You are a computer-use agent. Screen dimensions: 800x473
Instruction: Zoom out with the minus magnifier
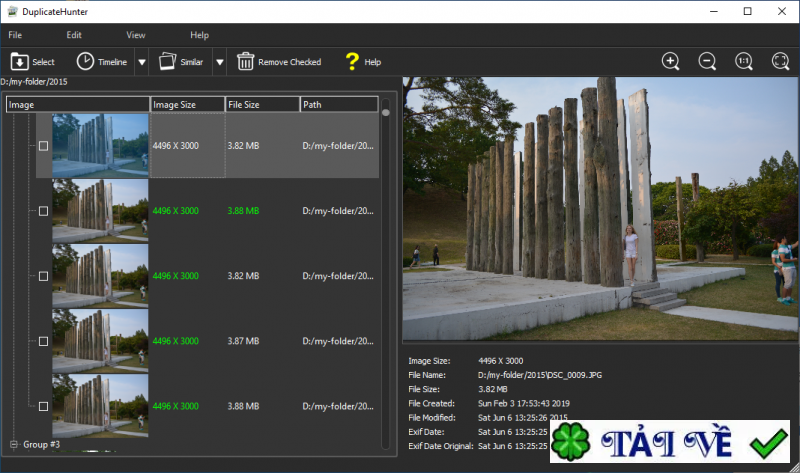click(x=707, y=61)
